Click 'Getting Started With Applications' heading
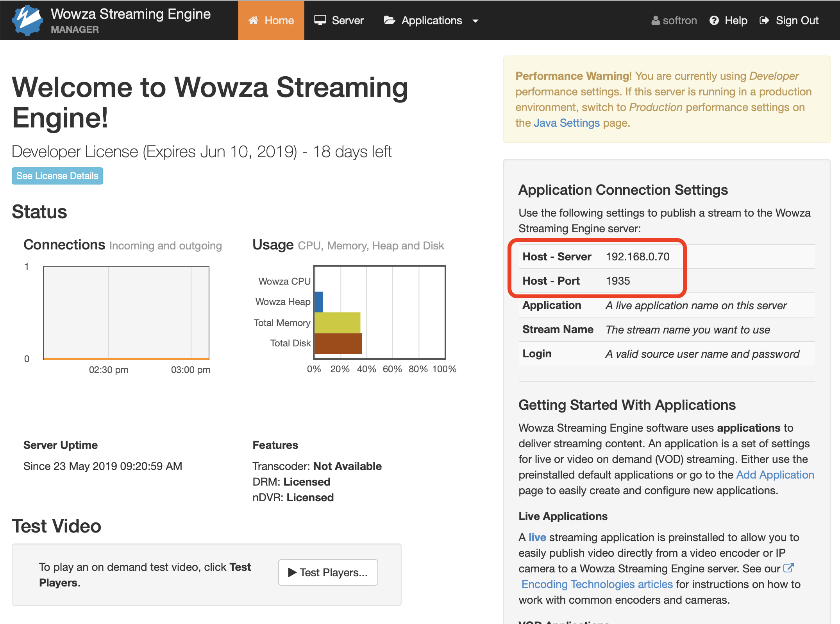The image size is (840, 624). point(627,405)
